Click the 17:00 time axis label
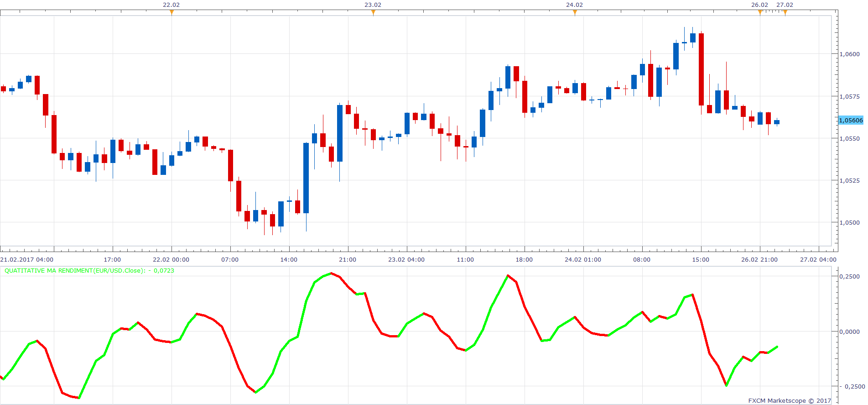Image resolution: width=868 pixels, height=405 pixels. [x=112, y=259]
